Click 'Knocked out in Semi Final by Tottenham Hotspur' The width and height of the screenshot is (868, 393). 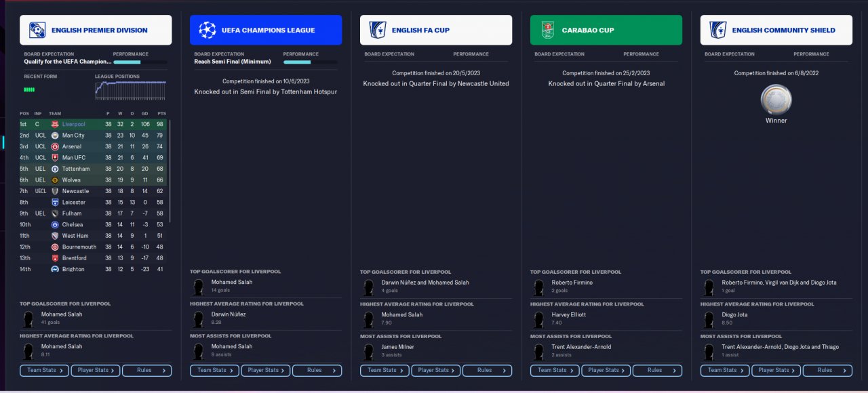266,91
